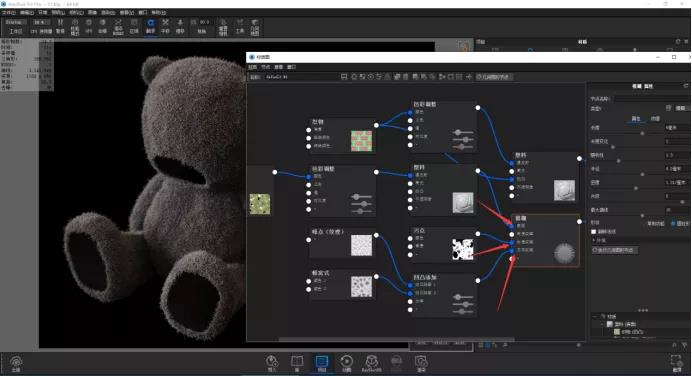The height and width of the screenshot is (376, 692).
Task: Toggle Region rendering in ribbon
Action: pos(134,26)
